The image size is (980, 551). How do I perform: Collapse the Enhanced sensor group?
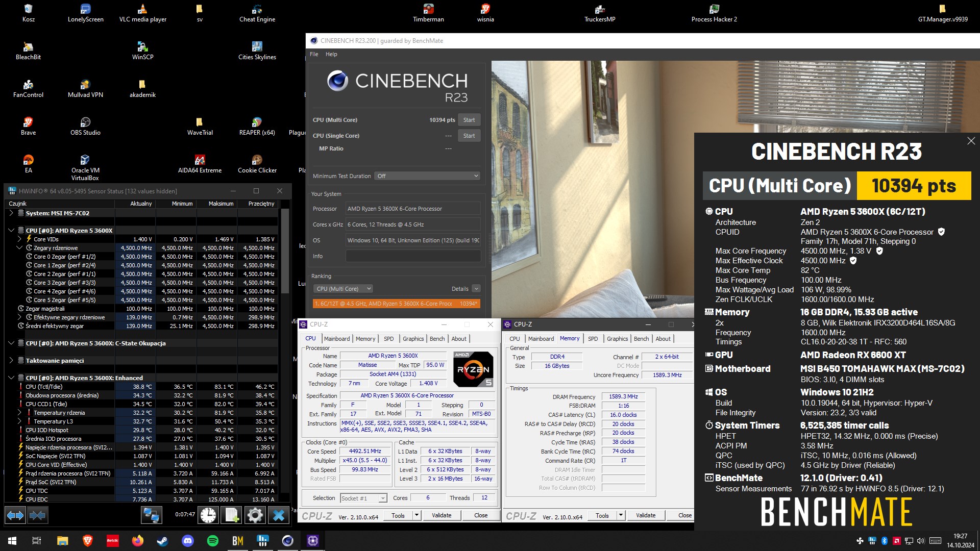(x=11, y=378)
